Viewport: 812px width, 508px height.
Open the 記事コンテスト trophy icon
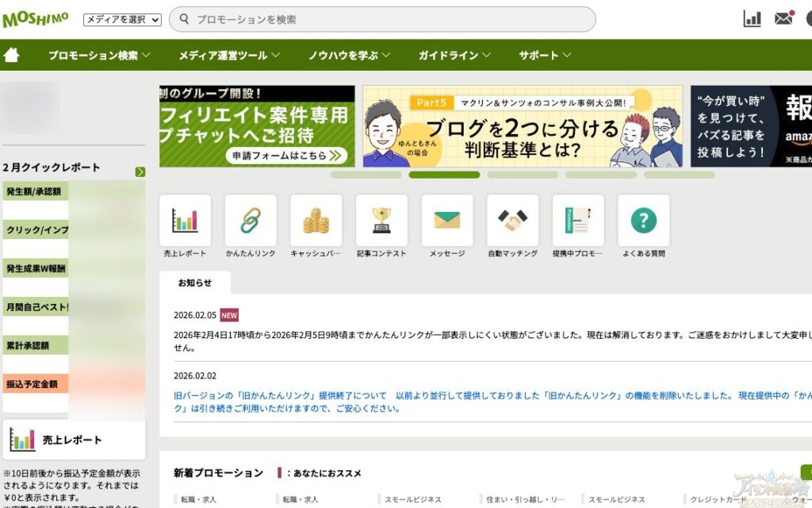point(381,221)
